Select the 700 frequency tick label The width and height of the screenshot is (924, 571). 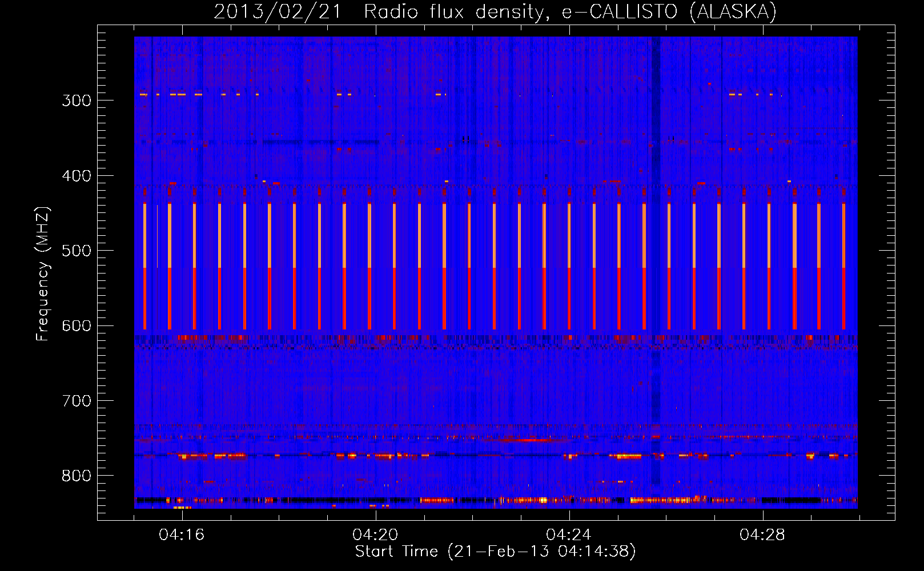point(77,401)
